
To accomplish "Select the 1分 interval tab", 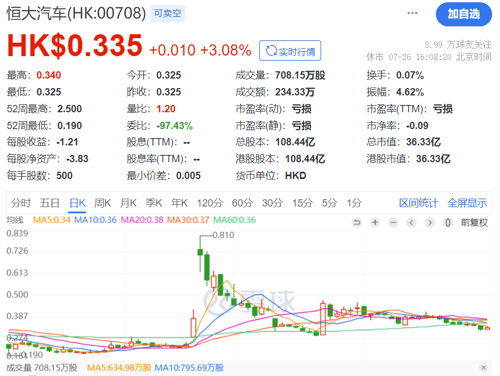I will tap(354, 203).
